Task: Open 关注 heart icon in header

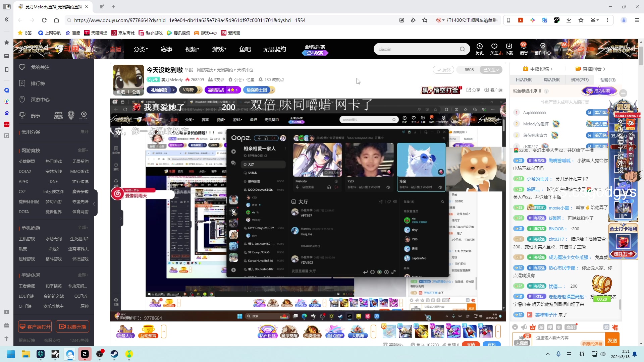Action: (x=494, y=49)
